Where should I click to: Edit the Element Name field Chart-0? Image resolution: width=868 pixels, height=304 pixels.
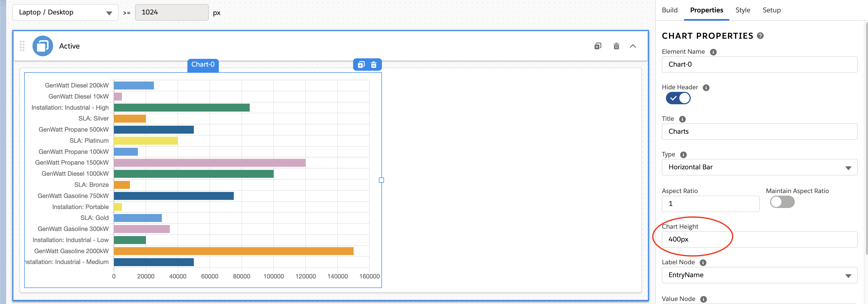click(x=760, y=65)
